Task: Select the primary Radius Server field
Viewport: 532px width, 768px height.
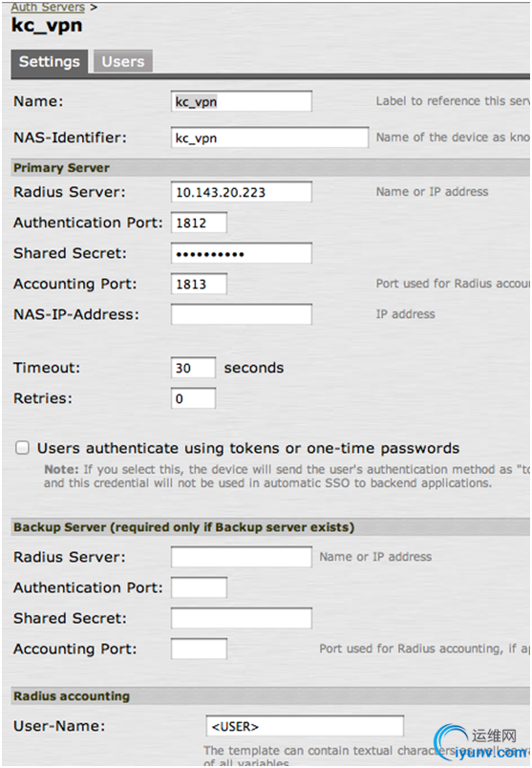Action: [242, 192]
